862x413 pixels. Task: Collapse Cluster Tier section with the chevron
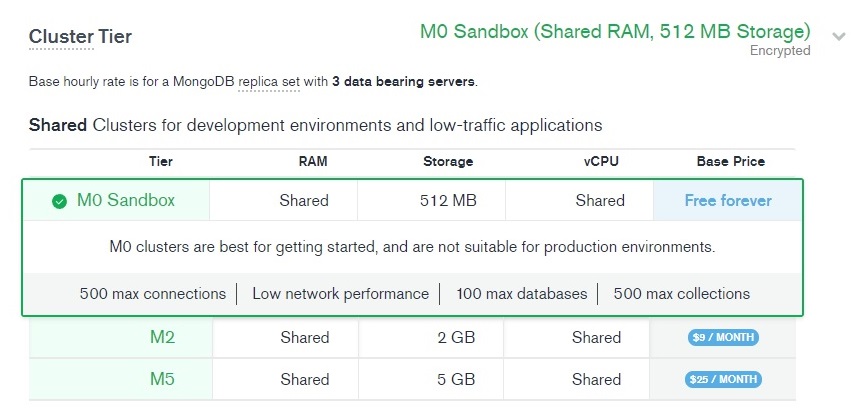[838, 37]
